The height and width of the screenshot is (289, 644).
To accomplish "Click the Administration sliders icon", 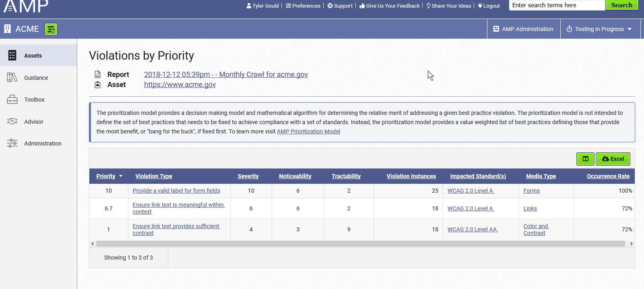I will tap(12, 143).
